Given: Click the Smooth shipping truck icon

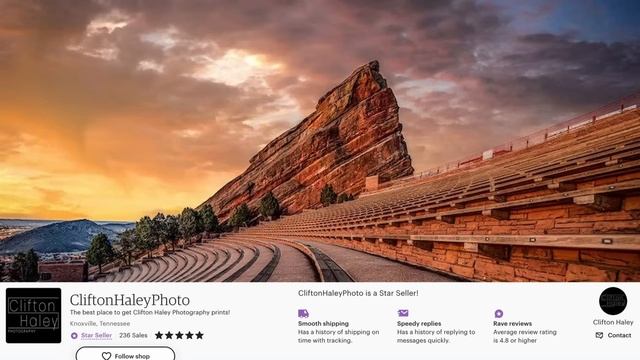Looking at the screenshot, I should point(303,313).
